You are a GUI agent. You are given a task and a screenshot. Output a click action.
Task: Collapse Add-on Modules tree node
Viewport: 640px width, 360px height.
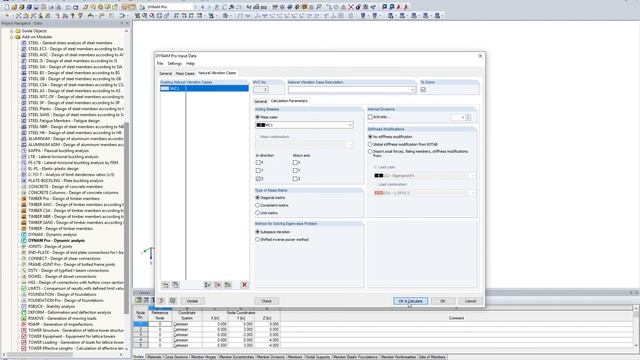[11, 37]
